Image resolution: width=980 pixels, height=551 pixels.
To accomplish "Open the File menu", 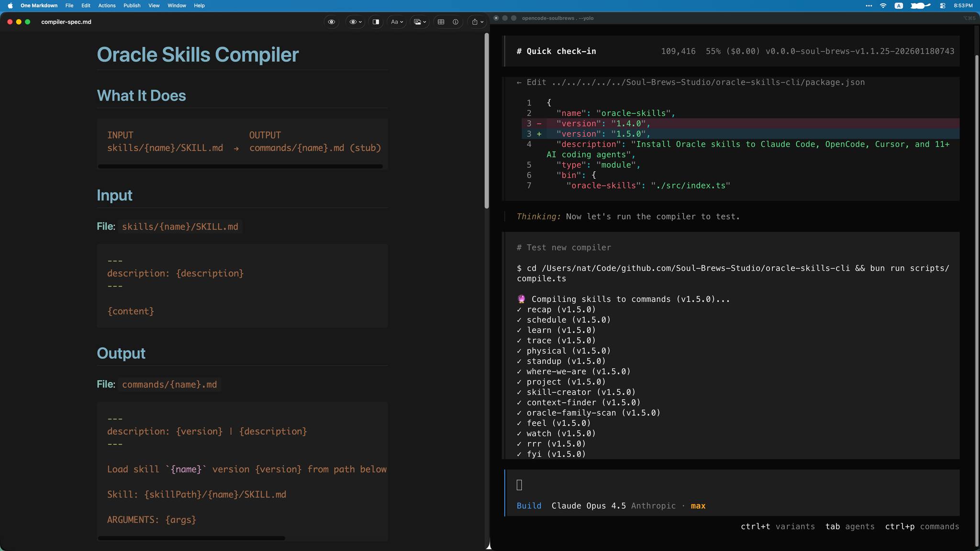I will pos(69,6).
